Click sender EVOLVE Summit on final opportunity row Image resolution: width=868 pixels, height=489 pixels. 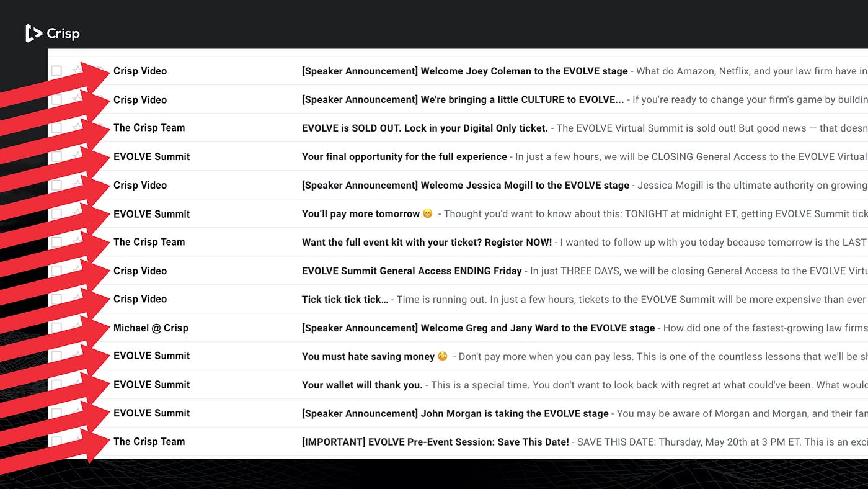click(152, 157)
